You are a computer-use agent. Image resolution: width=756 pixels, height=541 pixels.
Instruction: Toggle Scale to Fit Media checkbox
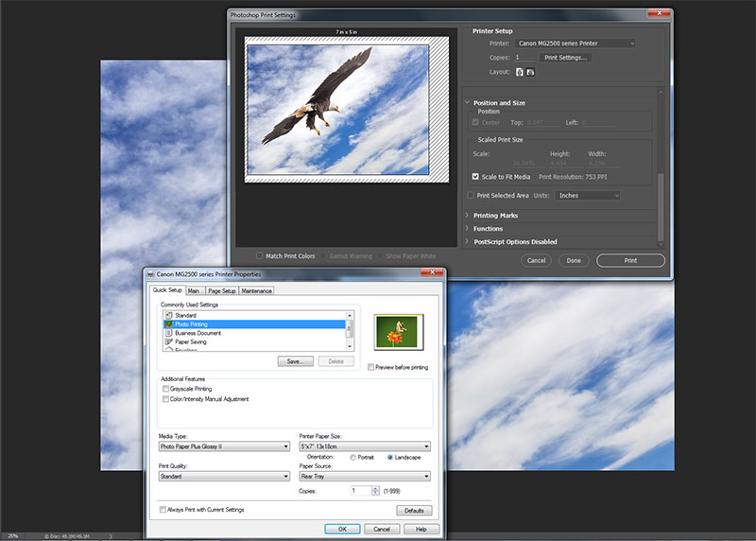[475, 176]
